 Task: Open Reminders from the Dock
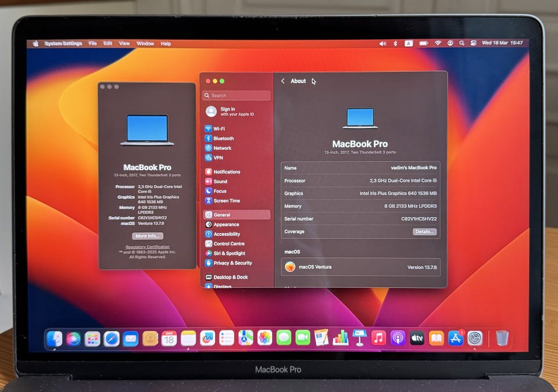coord(227,338)
